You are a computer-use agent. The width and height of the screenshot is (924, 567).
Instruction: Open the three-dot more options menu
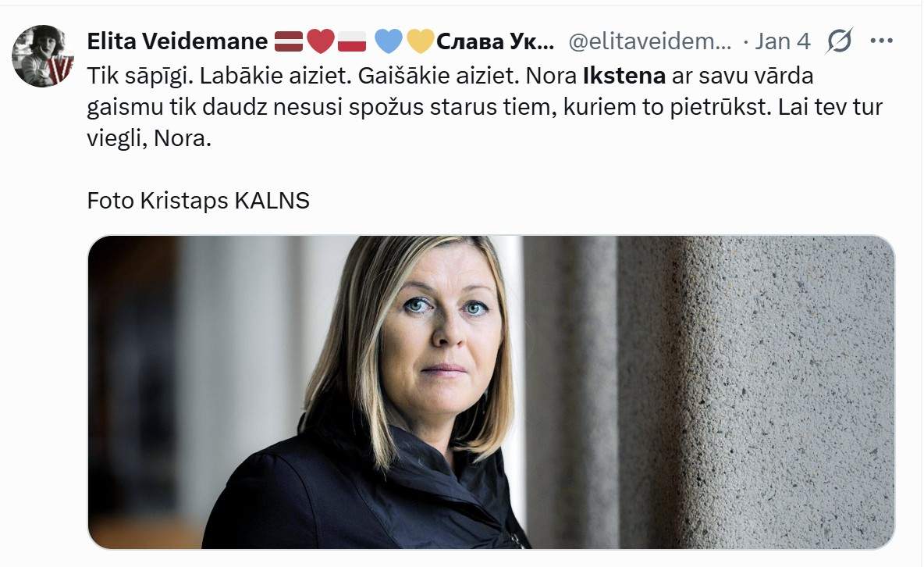(x=882, y=41)
